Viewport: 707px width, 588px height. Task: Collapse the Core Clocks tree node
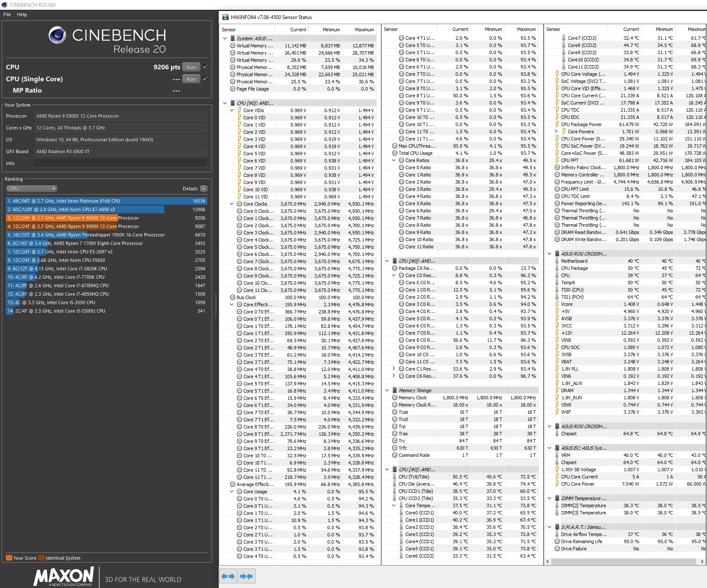[x=232, y=204]
